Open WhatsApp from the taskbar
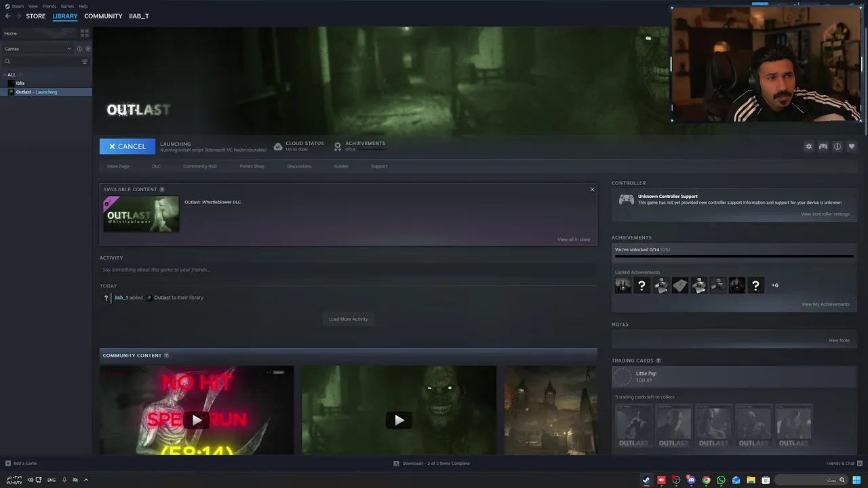The image size is (868, 488). coord(721,480)
